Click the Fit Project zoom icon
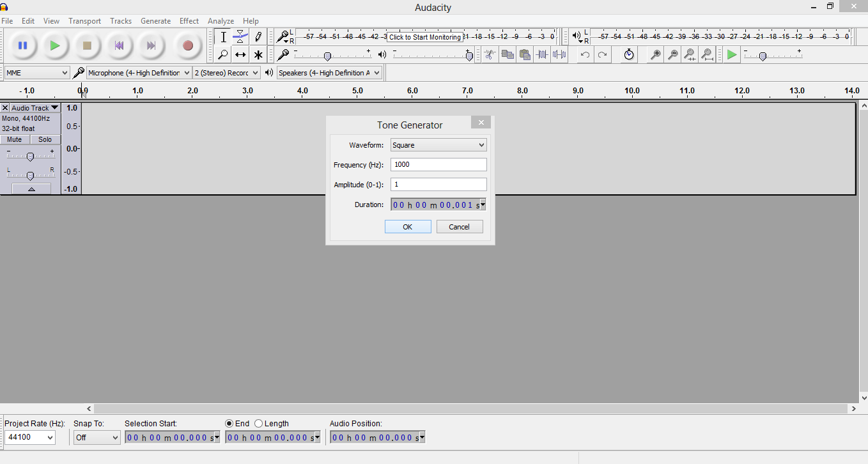This screenshot has width=868, height=464. click(x=707, y=55)
